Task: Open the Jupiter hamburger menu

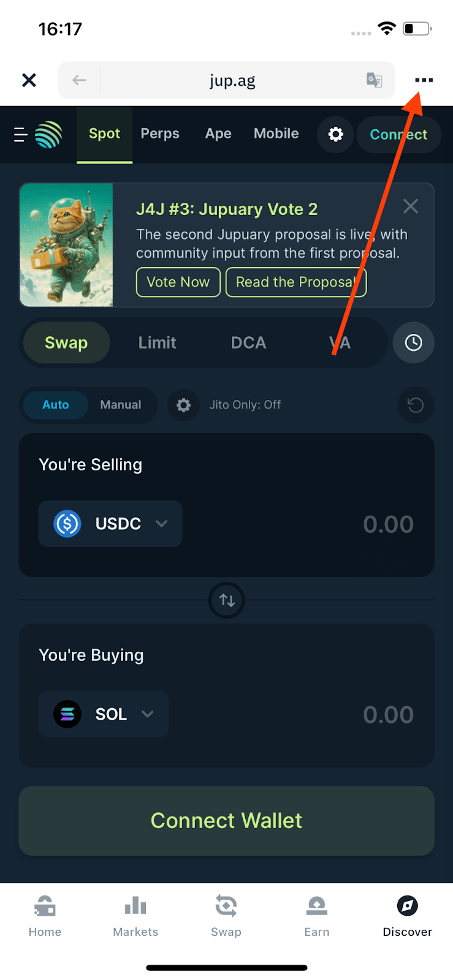Action: (21, 135)
